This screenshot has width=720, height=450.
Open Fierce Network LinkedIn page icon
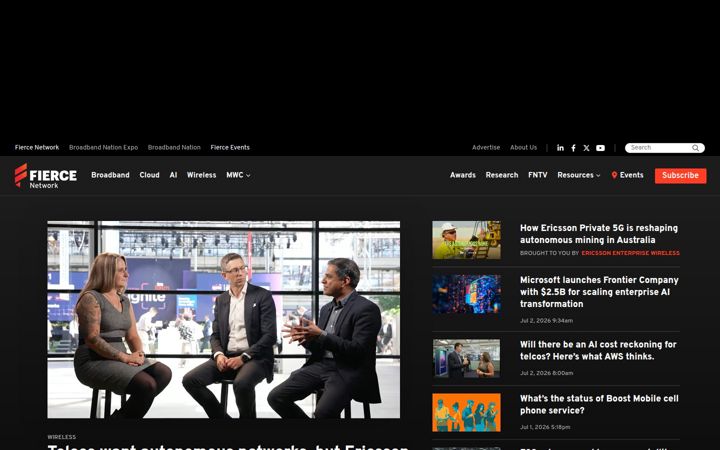coord(560,147)
